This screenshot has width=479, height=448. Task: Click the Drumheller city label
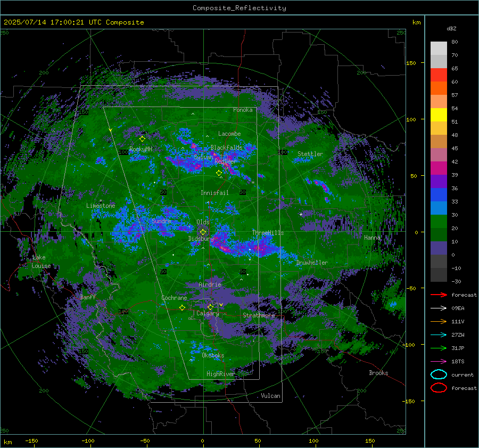tap(312, 263)
